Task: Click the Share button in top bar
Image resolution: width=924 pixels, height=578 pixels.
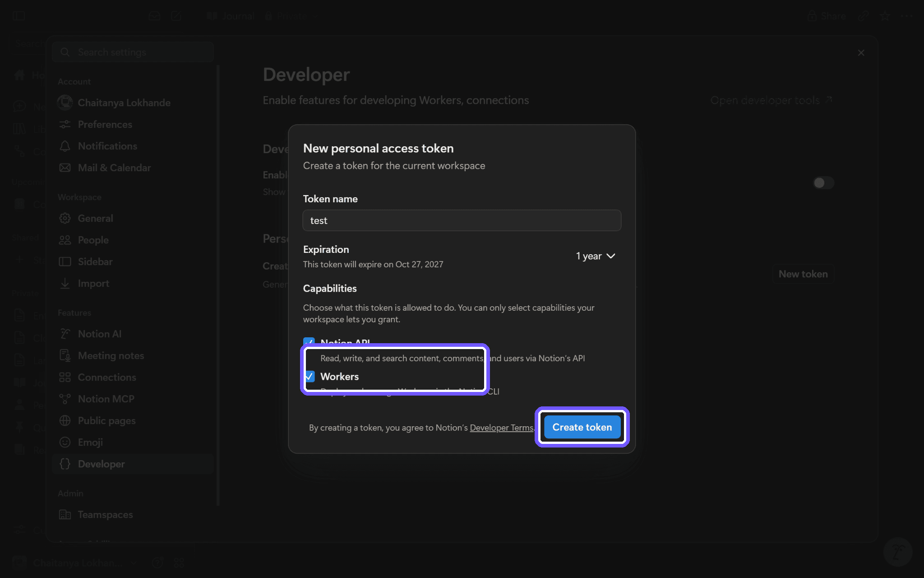Action: click(x=827, y=16)
